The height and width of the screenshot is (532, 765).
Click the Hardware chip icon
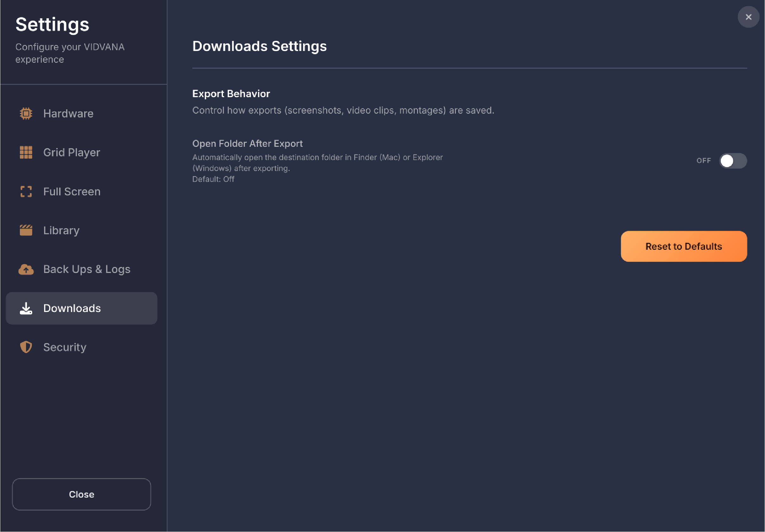point(26,114)
